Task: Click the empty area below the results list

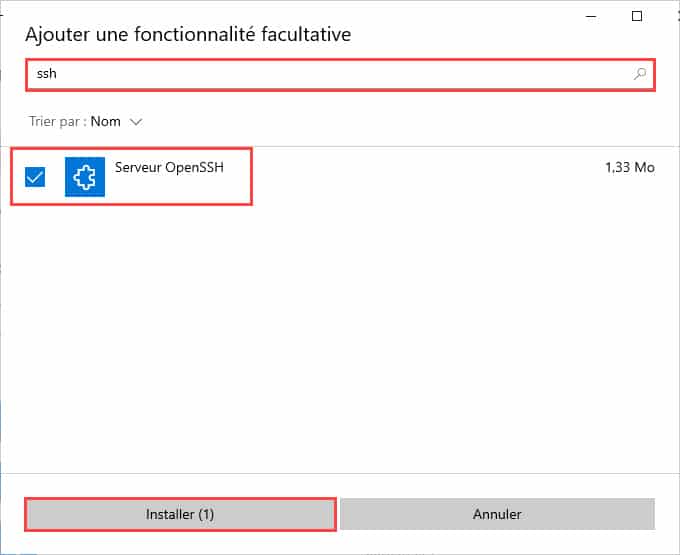Action: pyautogui.click(x=340, y=338)
